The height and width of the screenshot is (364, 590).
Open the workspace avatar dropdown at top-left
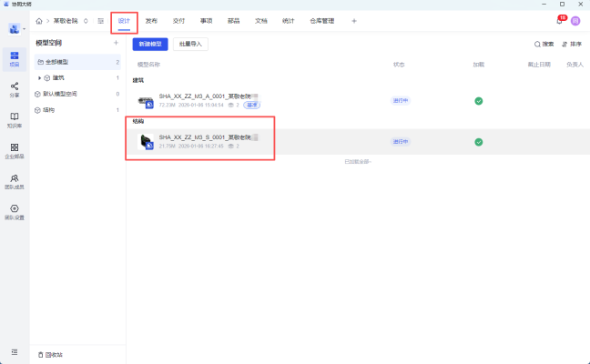coord(16,28)
